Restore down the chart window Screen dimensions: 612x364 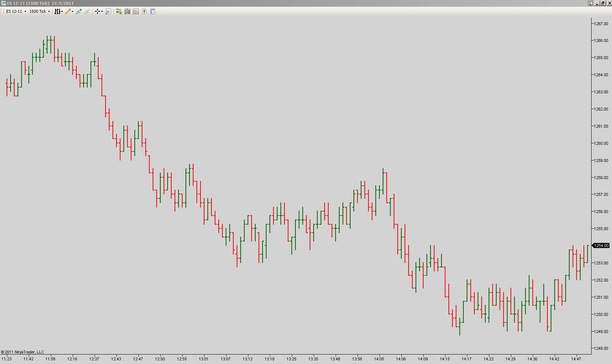coord(603,3)
